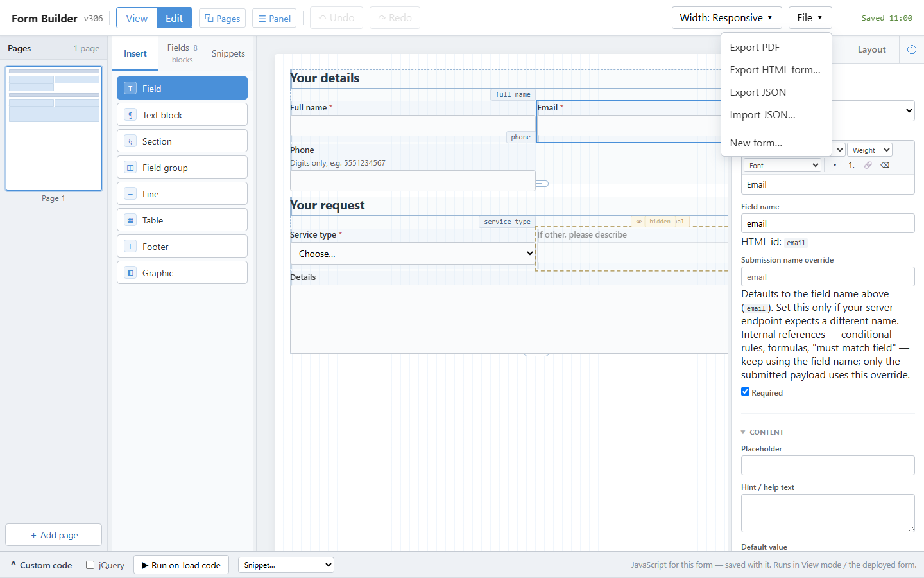This screenshot has width=924, height=578.
Task: Click the info icon beside Layout
Action: [x=912, y=49]
